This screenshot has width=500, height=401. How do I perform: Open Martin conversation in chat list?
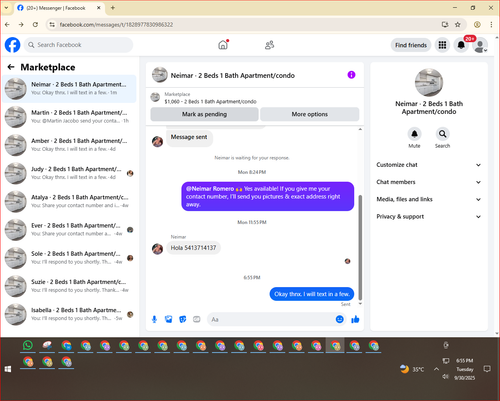tap(69, 117)
